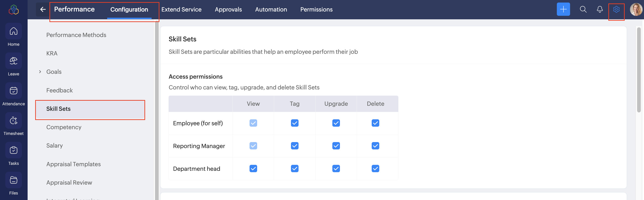Uncheck View for Department head
The height and width of the screenshot is (200, 644).
(x=253, y=169)
